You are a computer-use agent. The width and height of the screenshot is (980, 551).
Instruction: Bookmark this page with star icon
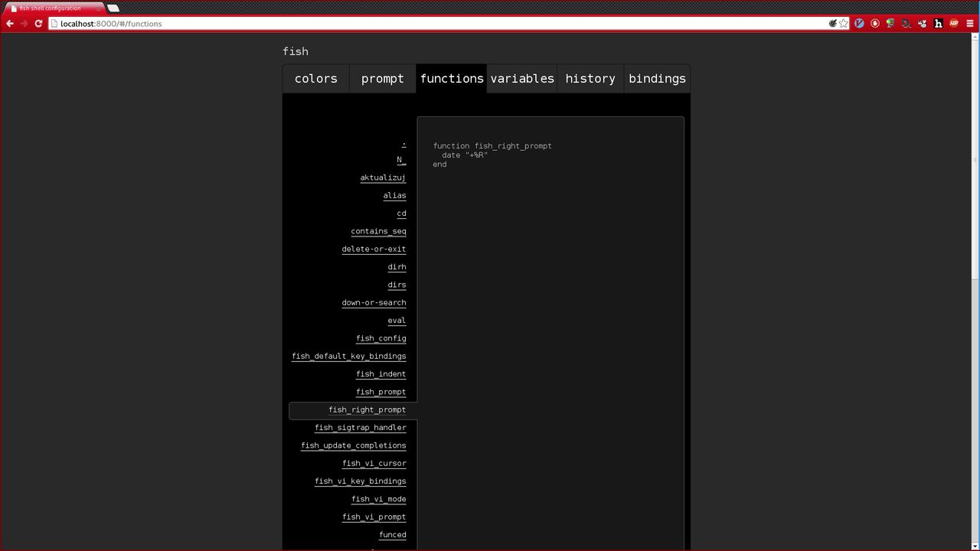point(844,24)
